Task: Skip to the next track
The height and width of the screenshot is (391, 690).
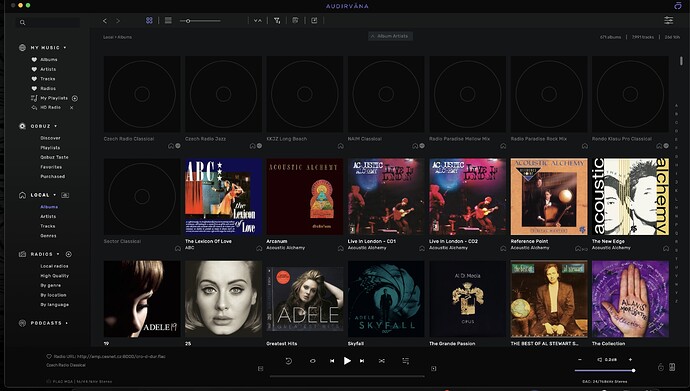Action: (362, 361)
